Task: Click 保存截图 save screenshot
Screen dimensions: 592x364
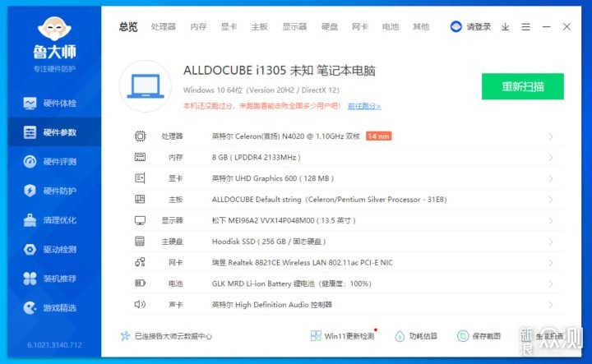Action: tap(479, 336)
